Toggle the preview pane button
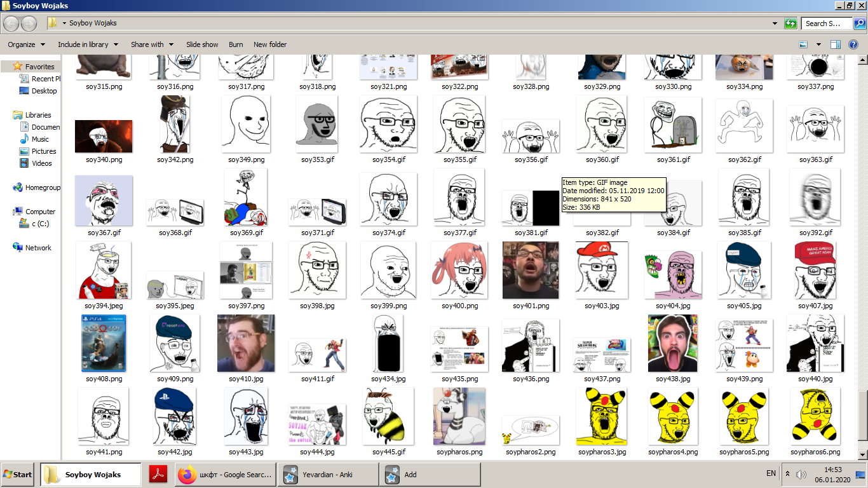The image size is (868, 488). 836,44
